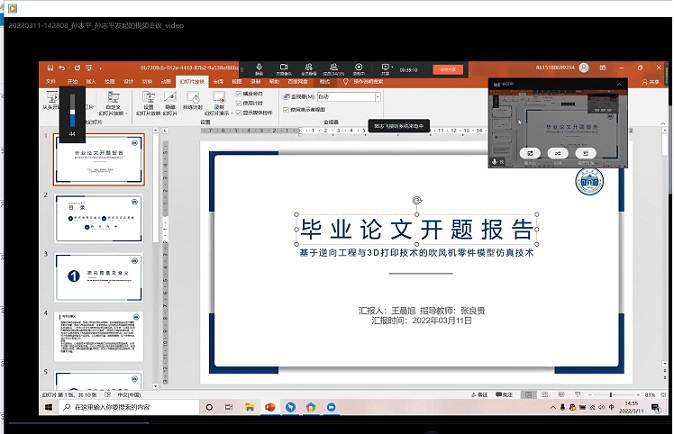
Task: Click the Redo icon in the quick access toolbar
Action: click(77, 68)
